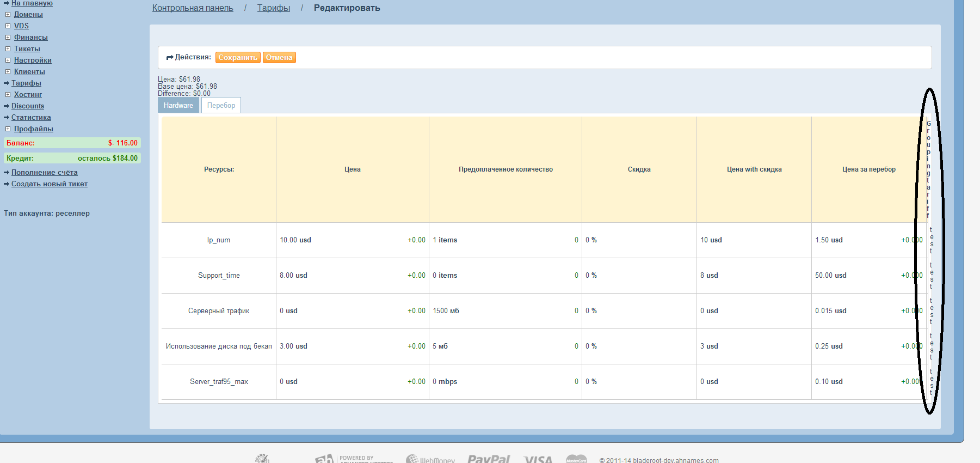Open the Перебор tab
Image resolution: width=980 pixels, height=463 pixels.
(221, 105)
